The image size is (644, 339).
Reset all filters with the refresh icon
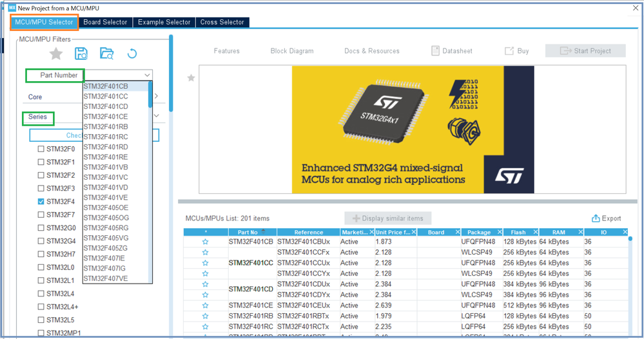click(132, 53)
